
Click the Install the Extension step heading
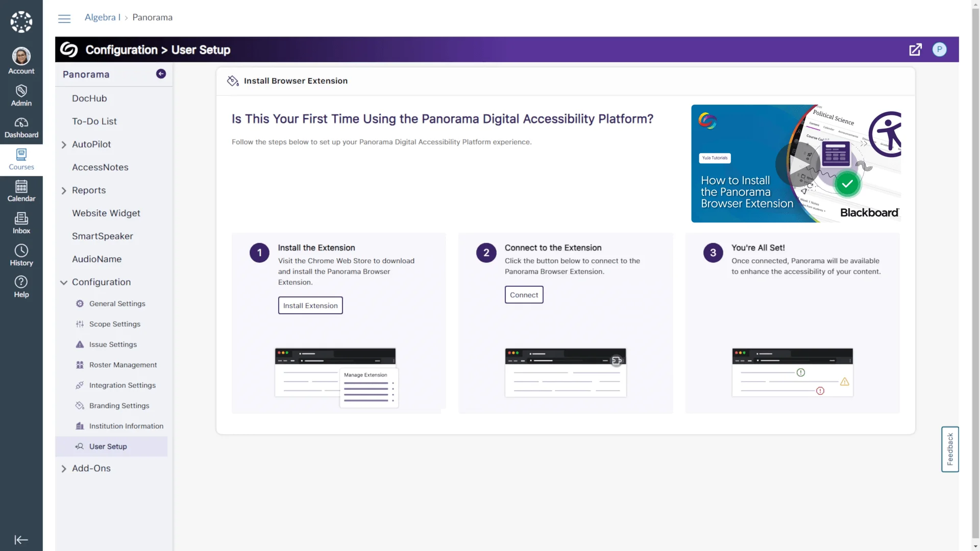coord(316,248)
